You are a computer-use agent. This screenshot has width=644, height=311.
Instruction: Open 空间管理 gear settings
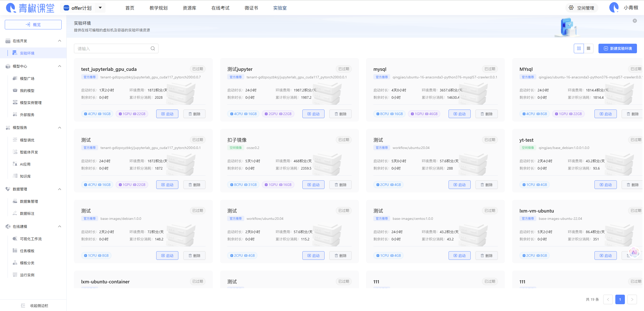(571, 8)
